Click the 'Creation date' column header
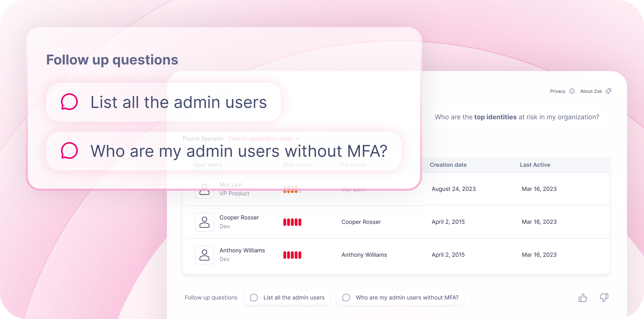This screenshot has width=644, height=319. pos(448,165)
